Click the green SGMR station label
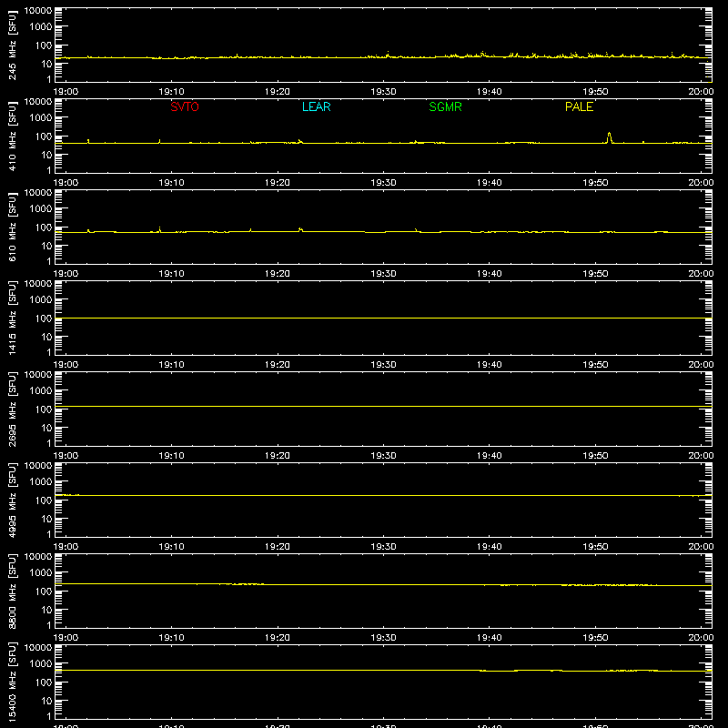The image size is (728, 728). tap(445, 106)
